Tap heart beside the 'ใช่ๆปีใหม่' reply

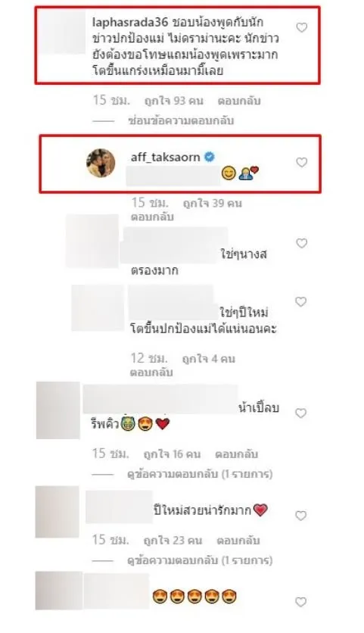(301, 301)
